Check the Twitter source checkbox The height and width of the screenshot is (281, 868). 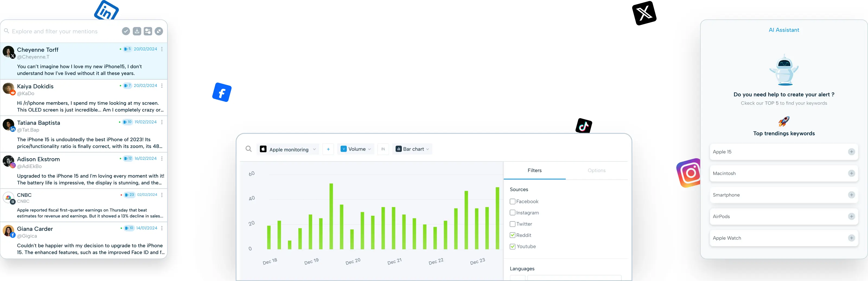512,224
